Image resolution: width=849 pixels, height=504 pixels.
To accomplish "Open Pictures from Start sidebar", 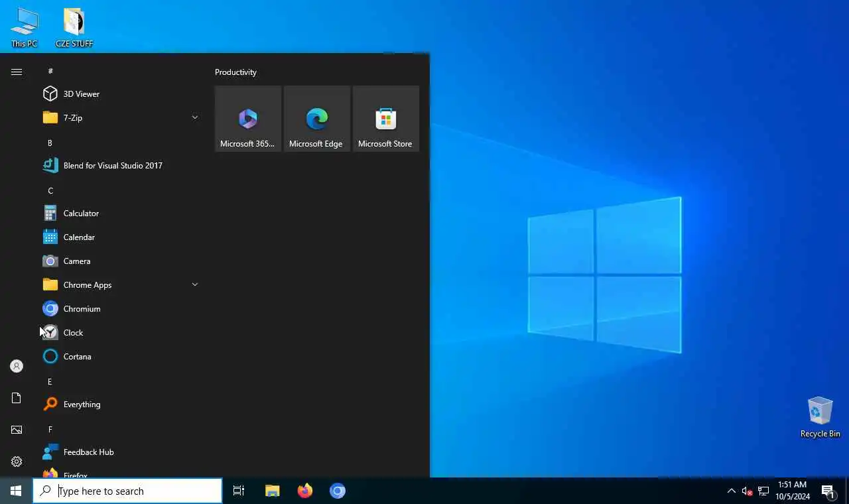I will [x=17, y=430].
